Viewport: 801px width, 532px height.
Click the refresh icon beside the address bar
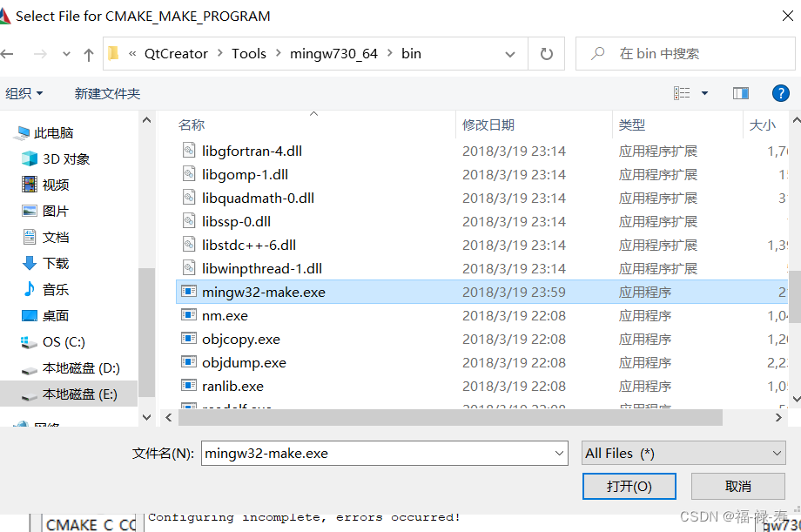point(548,53)
